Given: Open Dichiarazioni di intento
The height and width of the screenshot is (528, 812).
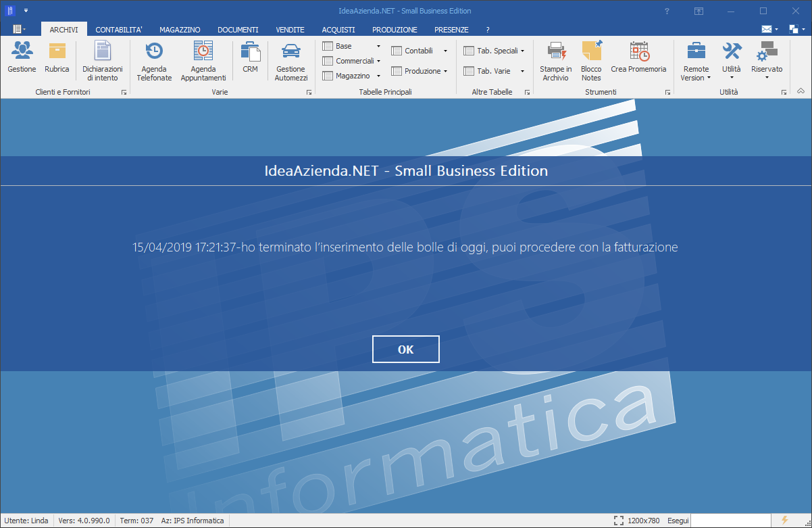Looking at the screenshot, I should pyautogui.click(x=103, y=62).
